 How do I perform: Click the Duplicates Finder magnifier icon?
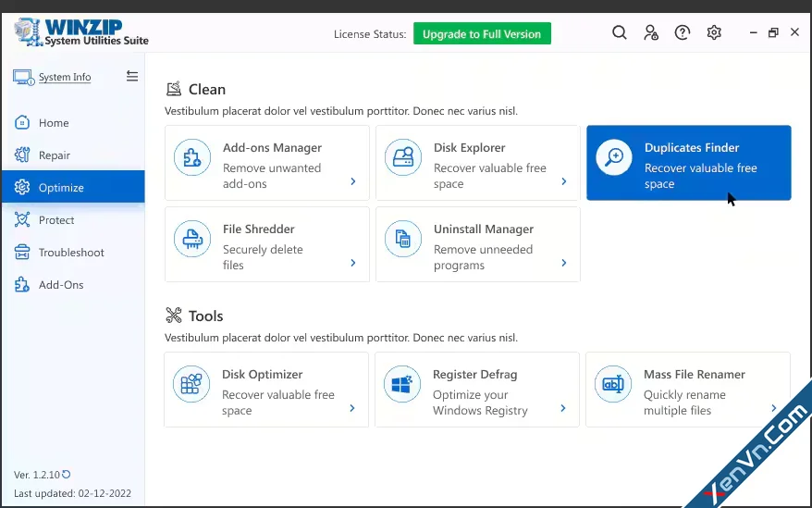click(614, 157)
